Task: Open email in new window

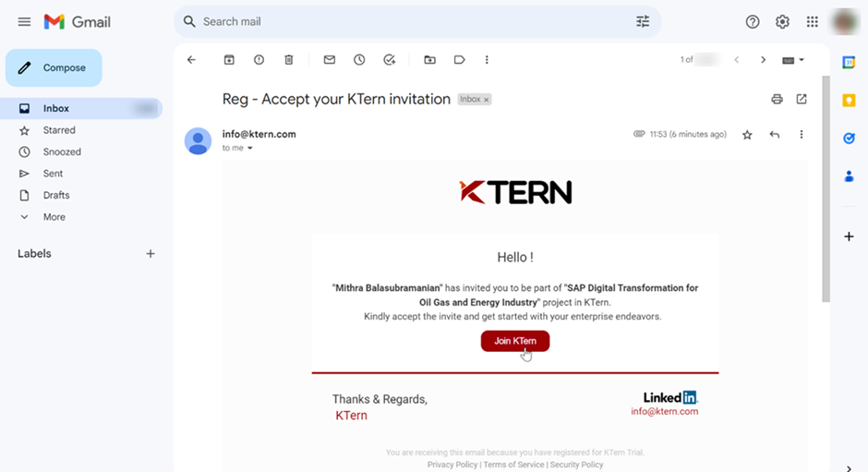Action: [801, 99]
